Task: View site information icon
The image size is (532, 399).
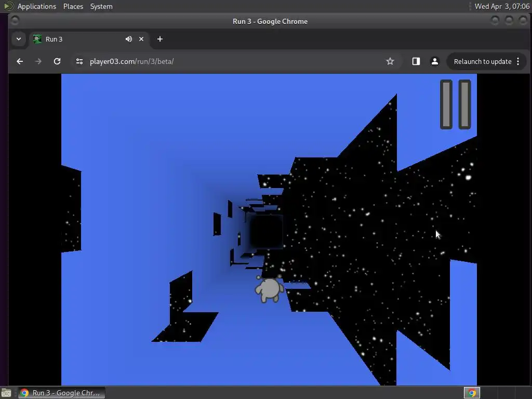Action: tap(79, 61)
